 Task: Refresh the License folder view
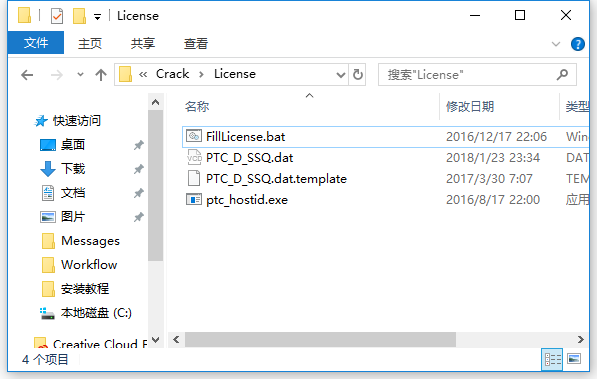358,74
